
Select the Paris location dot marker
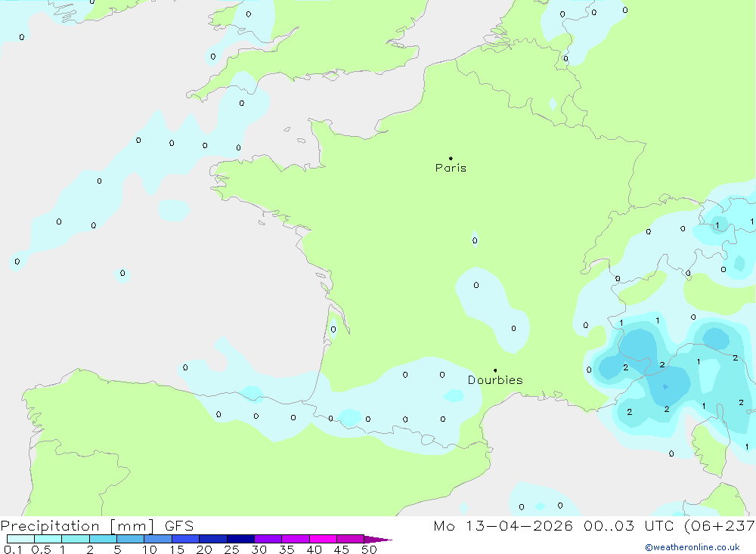tap(451, 158)
